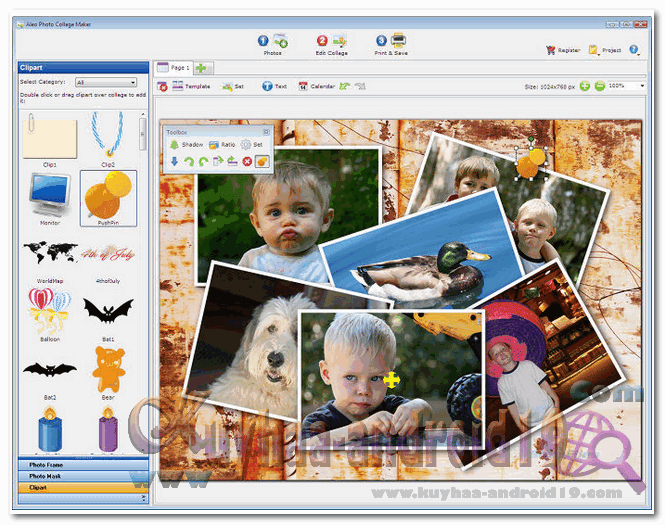Go to step 2 Edit Collage

[x=332, y=45]
